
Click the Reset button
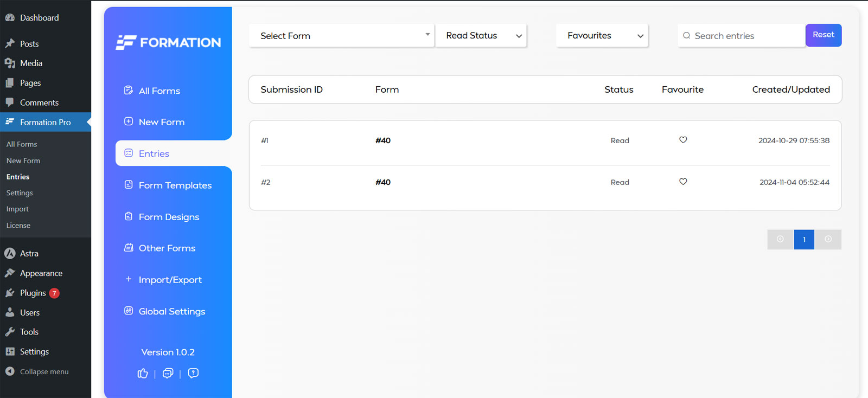pyautogui.click(x=824, y=35)
